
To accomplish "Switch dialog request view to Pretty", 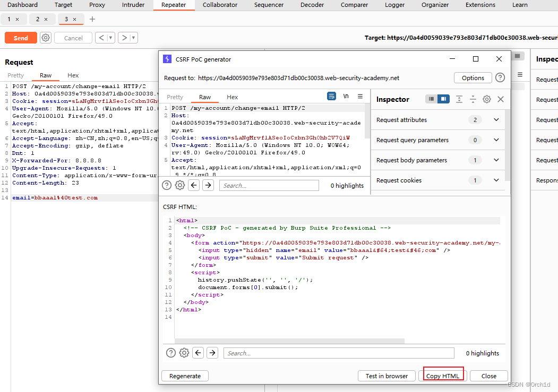I will [175, 97].
